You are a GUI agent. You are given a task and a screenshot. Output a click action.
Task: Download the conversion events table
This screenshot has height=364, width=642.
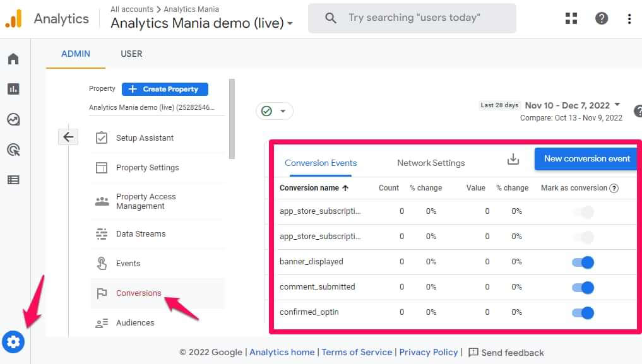click(x=513, y=160)
